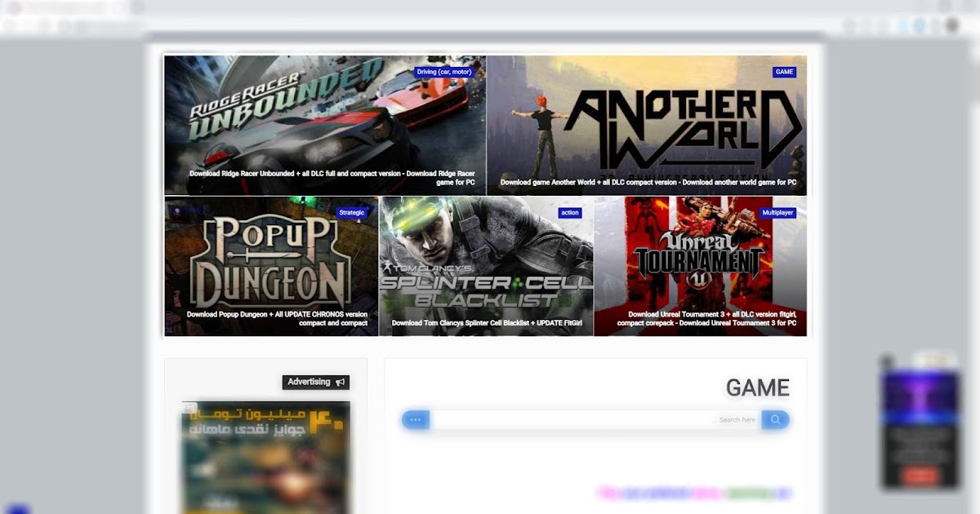
Task: Open the three-dots search options button
Action: click(415, 420)
